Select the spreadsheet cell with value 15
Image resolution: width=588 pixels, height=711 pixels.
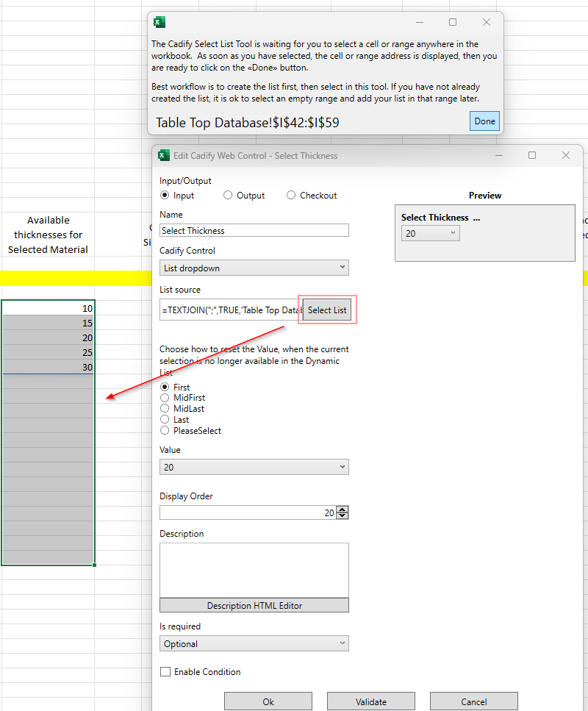pos(48,323)
